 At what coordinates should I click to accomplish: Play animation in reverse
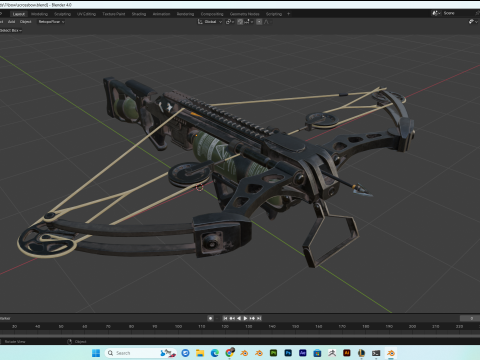tap(239, 318)
